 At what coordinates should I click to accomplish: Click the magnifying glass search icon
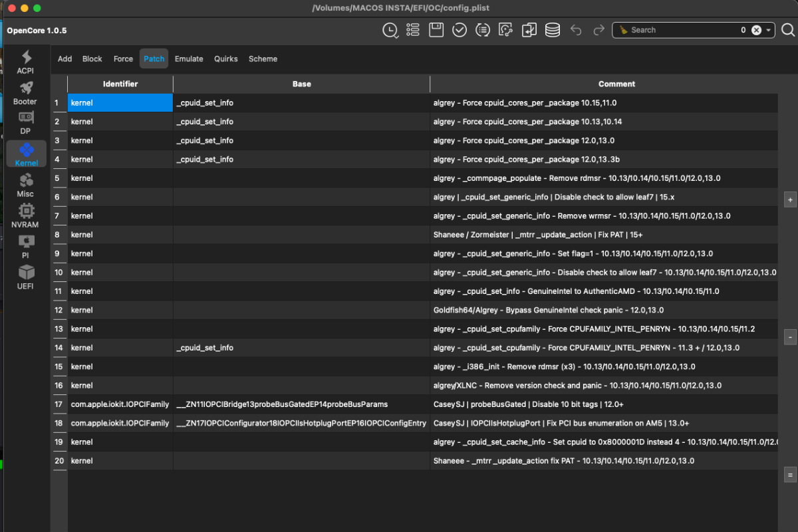pos(787,30)
